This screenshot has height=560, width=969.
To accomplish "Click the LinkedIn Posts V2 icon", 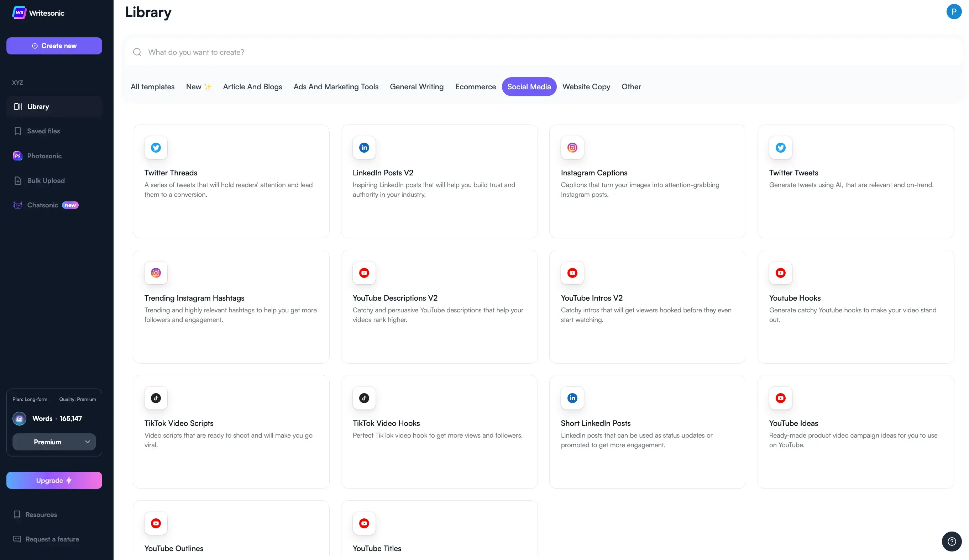I will 364,148.
